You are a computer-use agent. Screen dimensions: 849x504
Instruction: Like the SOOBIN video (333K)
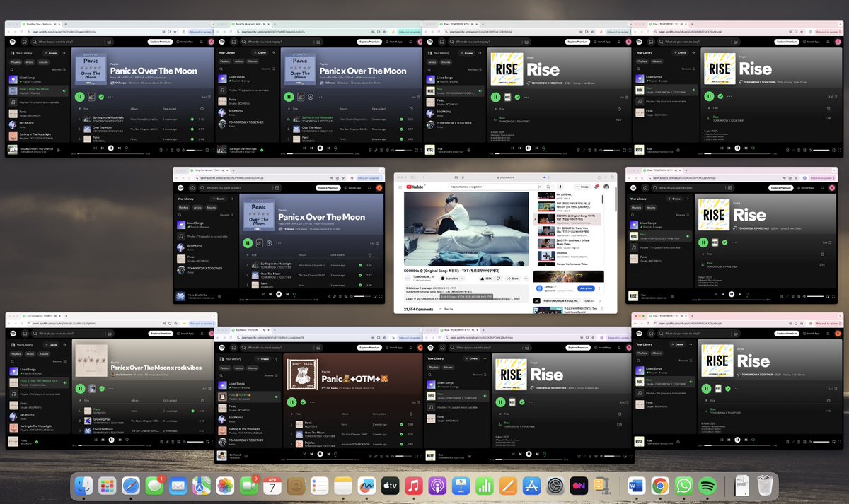(x=485, y=279)
